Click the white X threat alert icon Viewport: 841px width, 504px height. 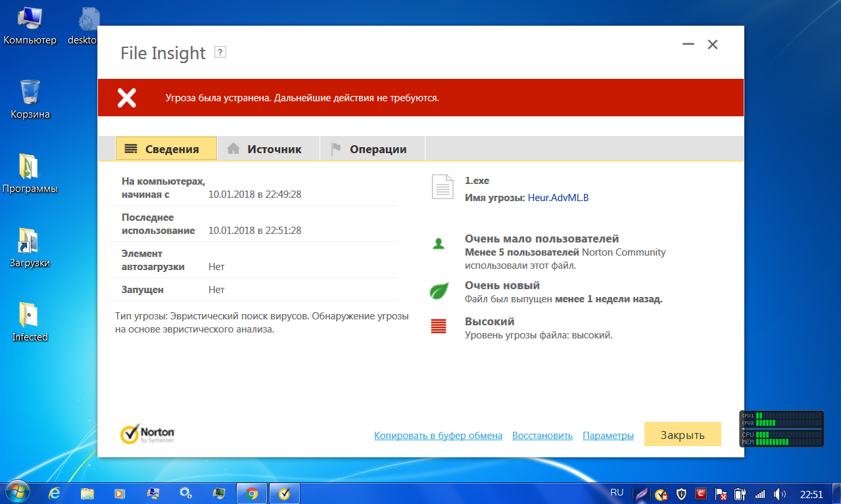point(126,98)
